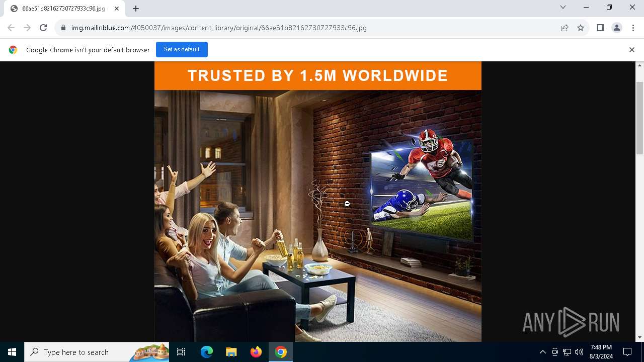Open the Windows Start menu

click(x=12, y=352)
